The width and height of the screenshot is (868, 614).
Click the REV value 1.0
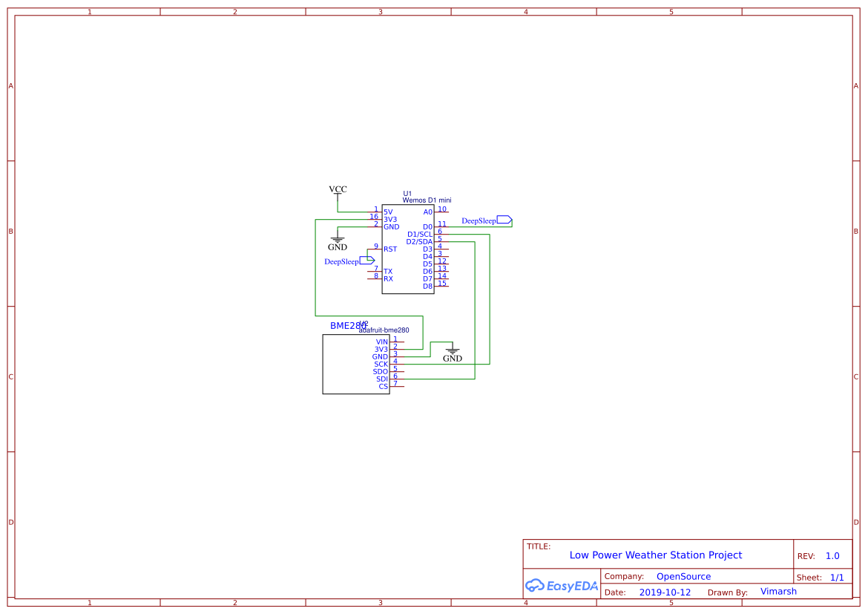point(832,556)
